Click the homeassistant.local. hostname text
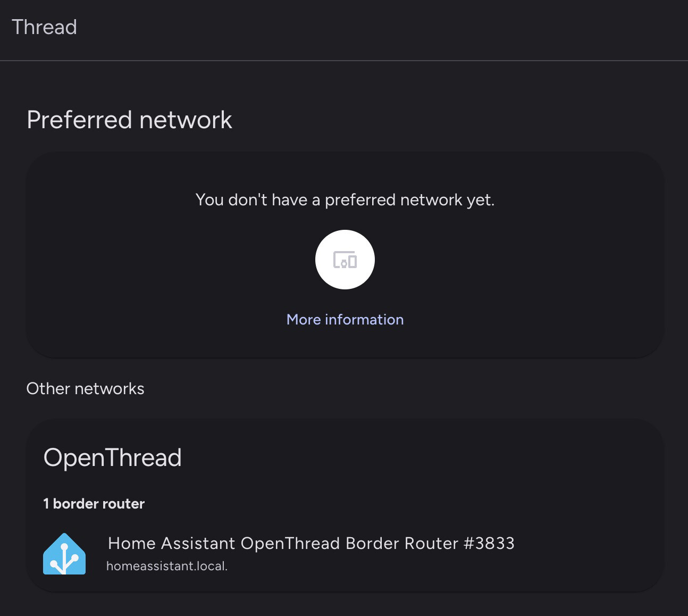Image resolution: width=688 pixels, height=616 pixels. (167, 566)
